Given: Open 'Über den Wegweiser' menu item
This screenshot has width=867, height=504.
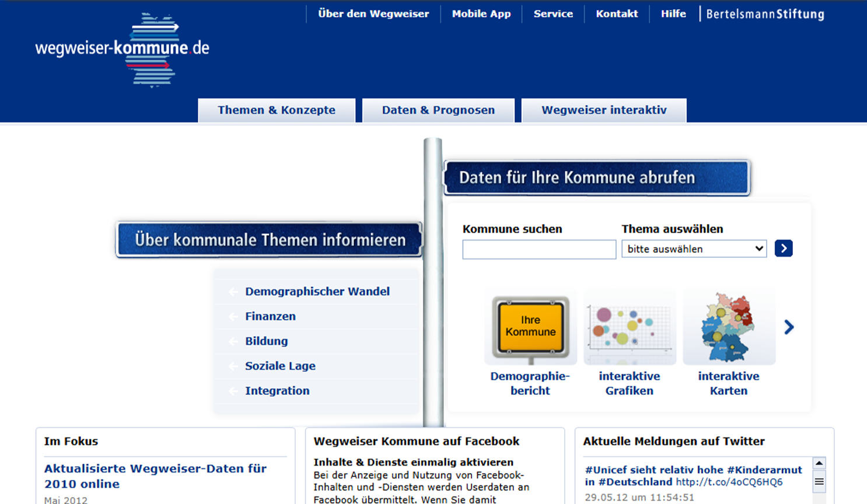Looking at the screenshot, I should pos(373,14).
